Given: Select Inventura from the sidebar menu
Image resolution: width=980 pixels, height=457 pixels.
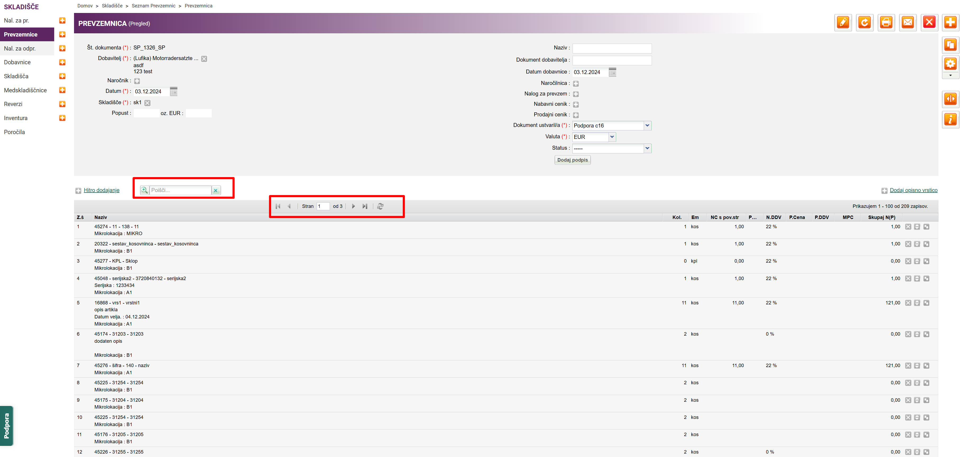Looking at the screenshot, I should click(16, 118).
